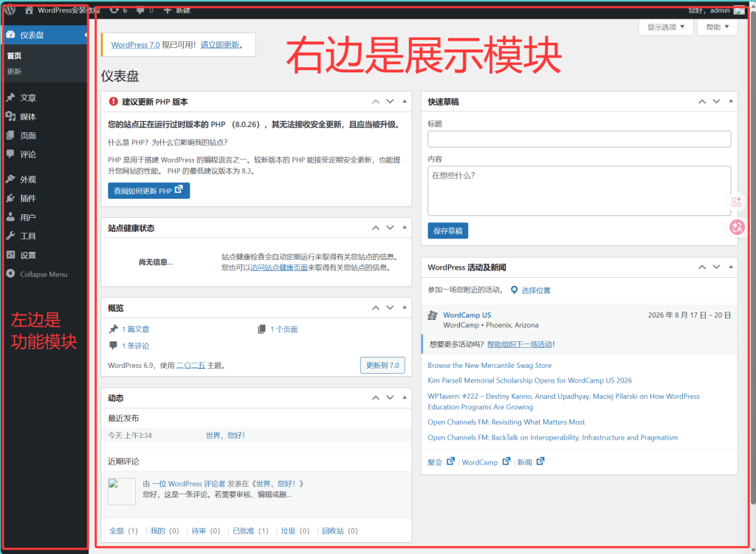This screenshot has height=554, width=756.
Task: Collapse the sidebar via Collapse Menu
Action: tap(37, 274)
